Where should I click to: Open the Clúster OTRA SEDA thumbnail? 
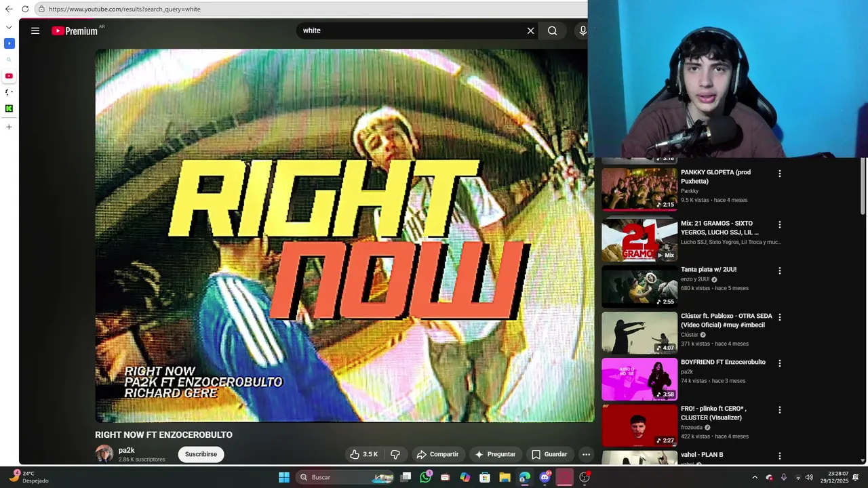click(x=639, y=333)
